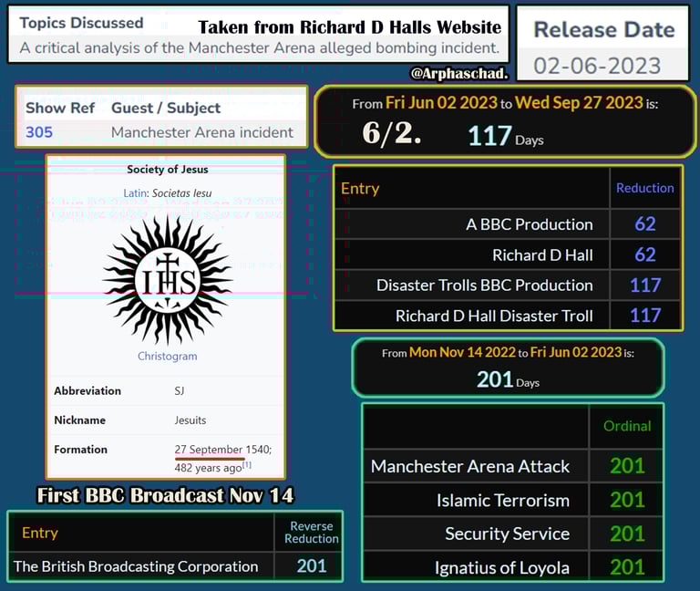The width and height of the screenshot is (700, 591).
Task: Click 117 beside 'Disaster Trolls BBC Production'
Action: click(x=645, y=285)
